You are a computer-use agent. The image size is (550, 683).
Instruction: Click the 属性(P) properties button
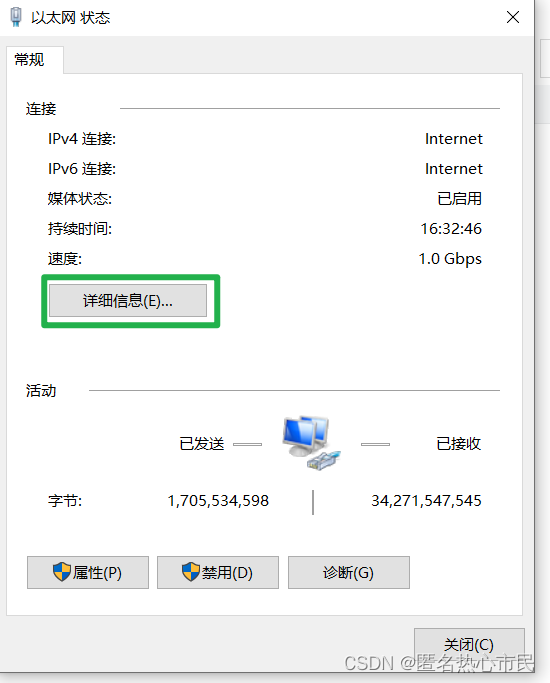point(88,572)
